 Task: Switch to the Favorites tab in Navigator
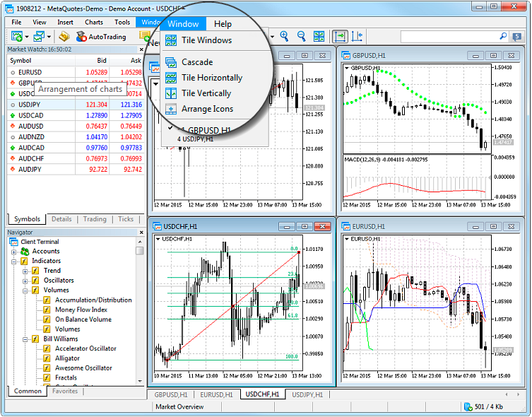coord(65,392)
